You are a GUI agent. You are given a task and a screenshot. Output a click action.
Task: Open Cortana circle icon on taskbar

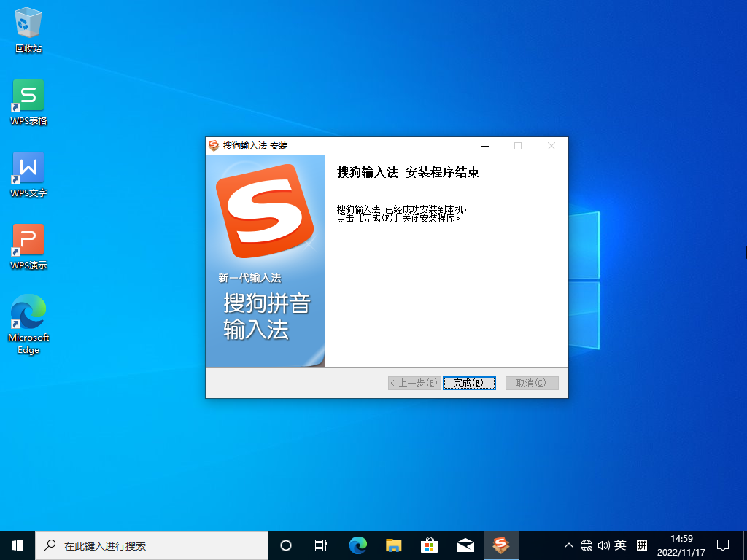(x=286, y=545)
